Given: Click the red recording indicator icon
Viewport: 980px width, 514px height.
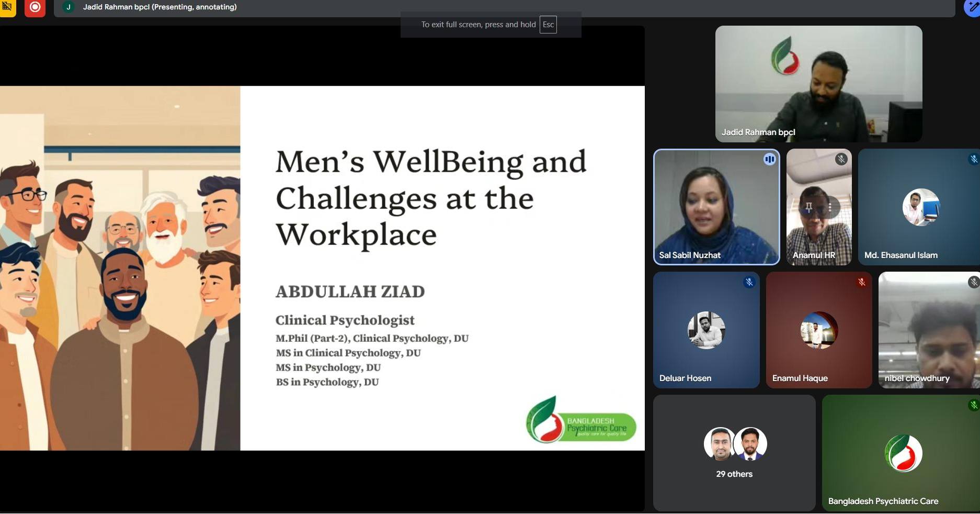Looking at the screenshot, I should [x=35, y=7].
